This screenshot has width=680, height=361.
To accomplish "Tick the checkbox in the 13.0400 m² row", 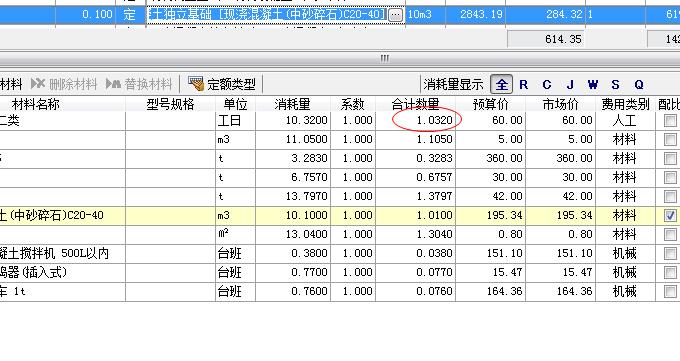I will (x=670, y=234).
